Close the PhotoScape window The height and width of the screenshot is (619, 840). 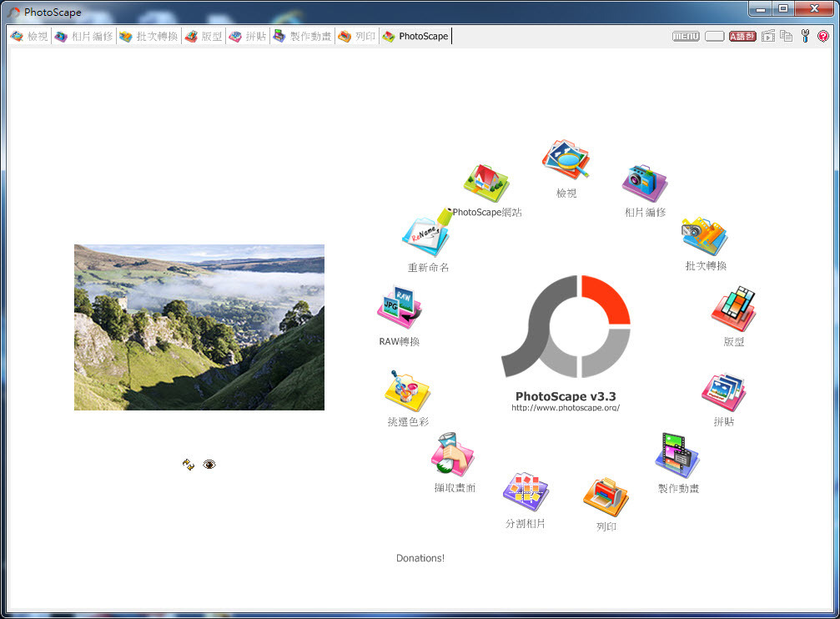pyautogui.click(x=814, y=9)
